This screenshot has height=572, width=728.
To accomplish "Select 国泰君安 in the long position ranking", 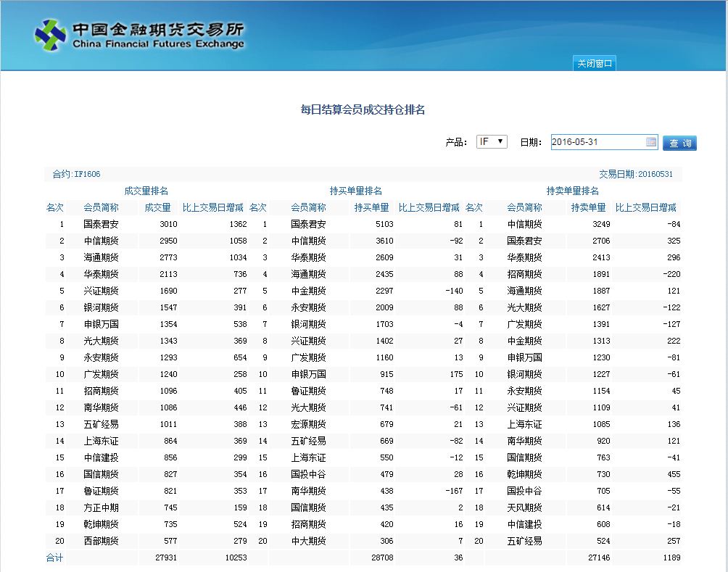I will pyautogui.click(x=308, y=224).
